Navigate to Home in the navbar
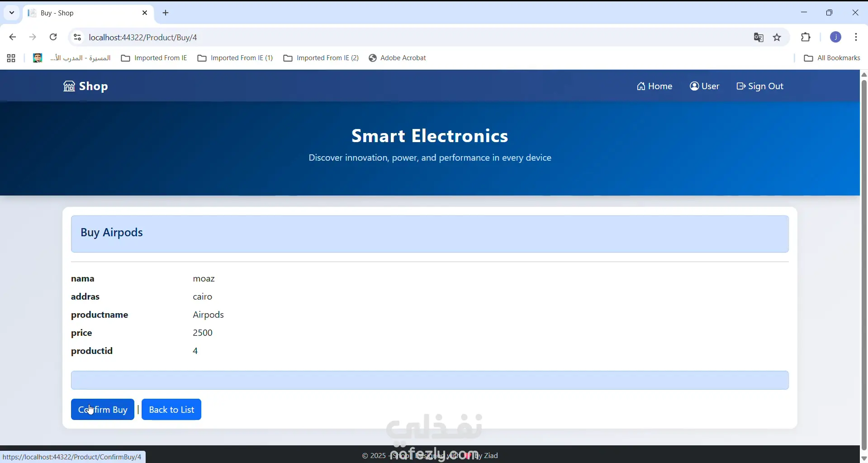 coord(654,86)
